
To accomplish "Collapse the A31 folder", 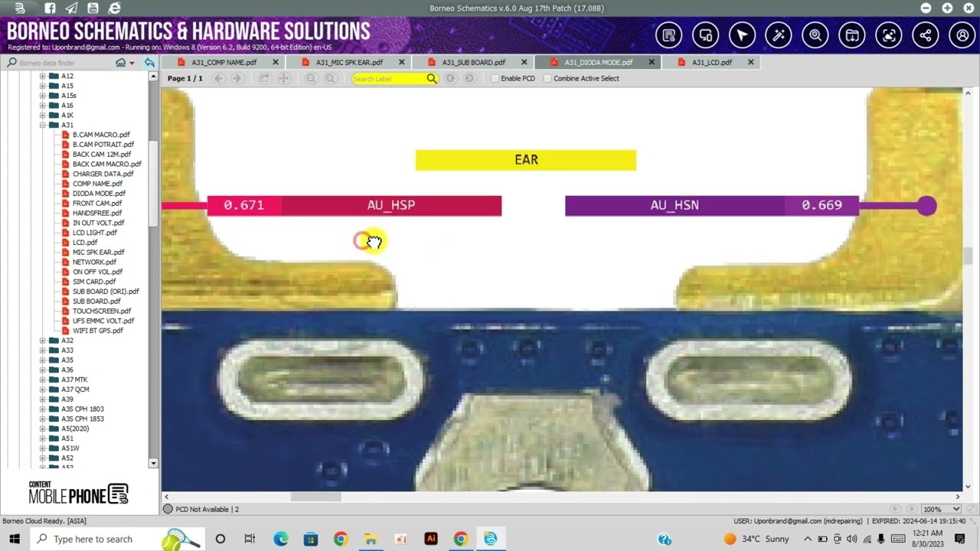I will tap(43, 125).
